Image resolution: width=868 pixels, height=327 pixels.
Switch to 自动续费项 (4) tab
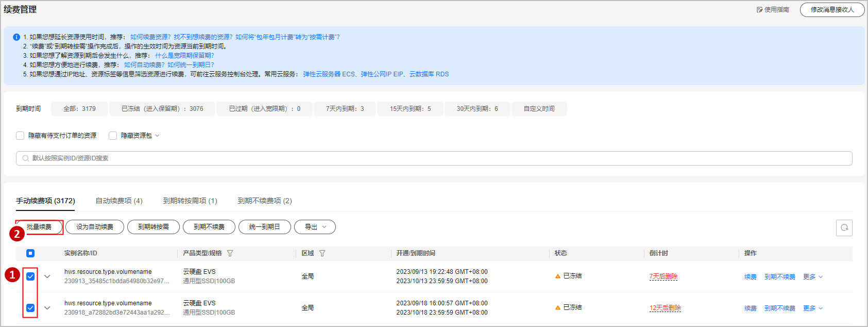(119, 201)
